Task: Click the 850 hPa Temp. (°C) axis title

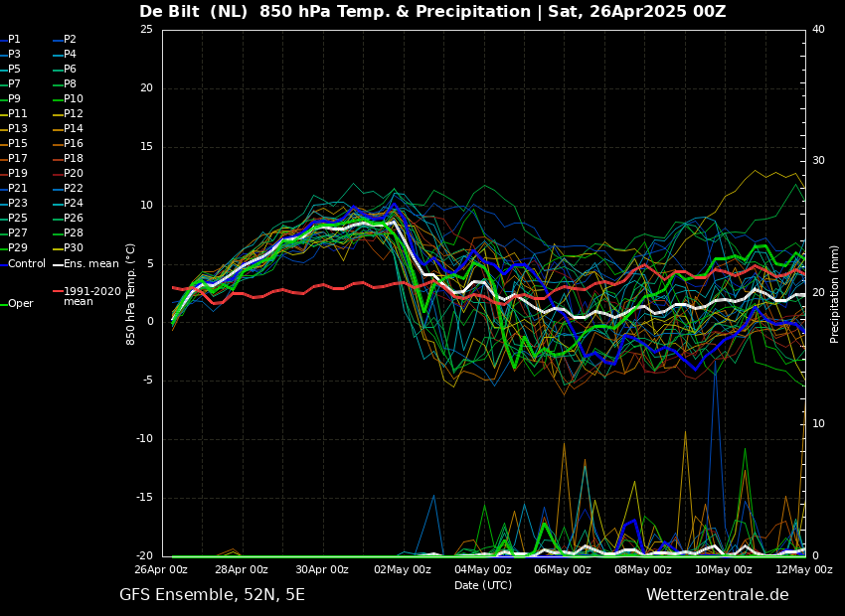Action: click(x=130, y=294)
